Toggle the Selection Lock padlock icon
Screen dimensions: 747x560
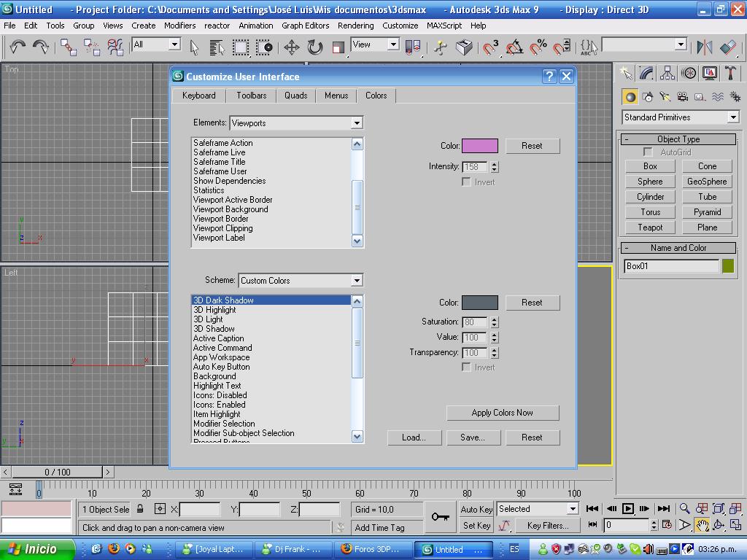coord(140,508)
